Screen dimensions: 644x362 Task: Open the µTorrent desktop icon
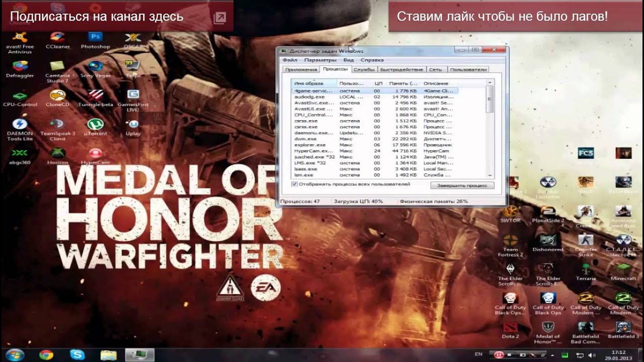pyautogui.click(x=95, y=128)
